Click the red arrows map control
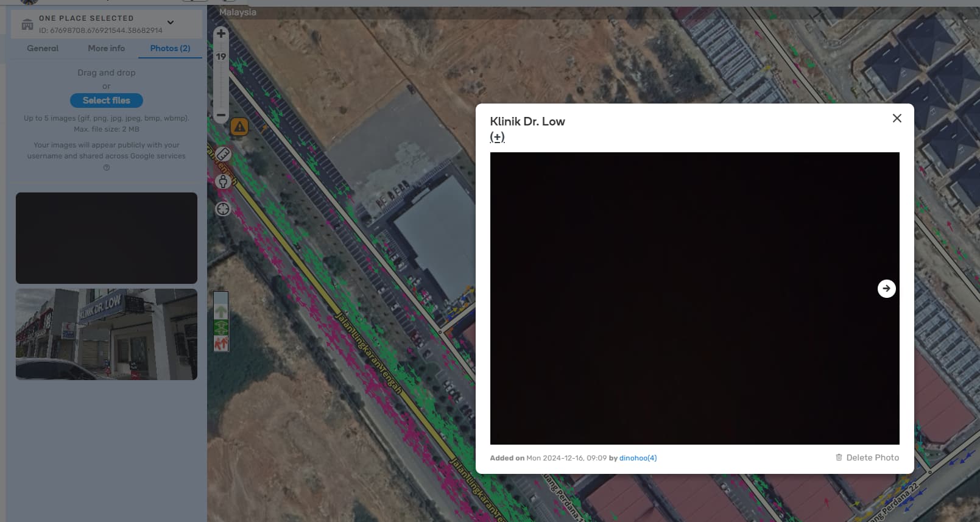The height and width of the screenshot is (522, 980). (x=221, y=344)
